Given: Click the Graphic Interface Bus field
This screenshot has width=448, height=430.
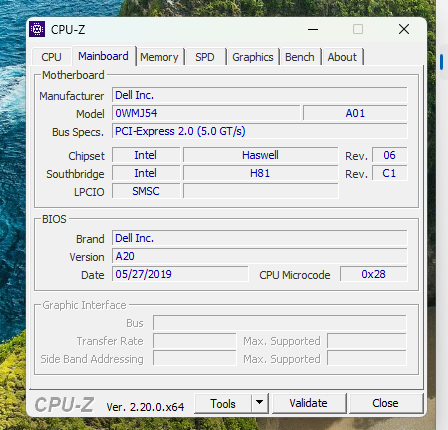Looking at the screenshot, I should [280, 323].
